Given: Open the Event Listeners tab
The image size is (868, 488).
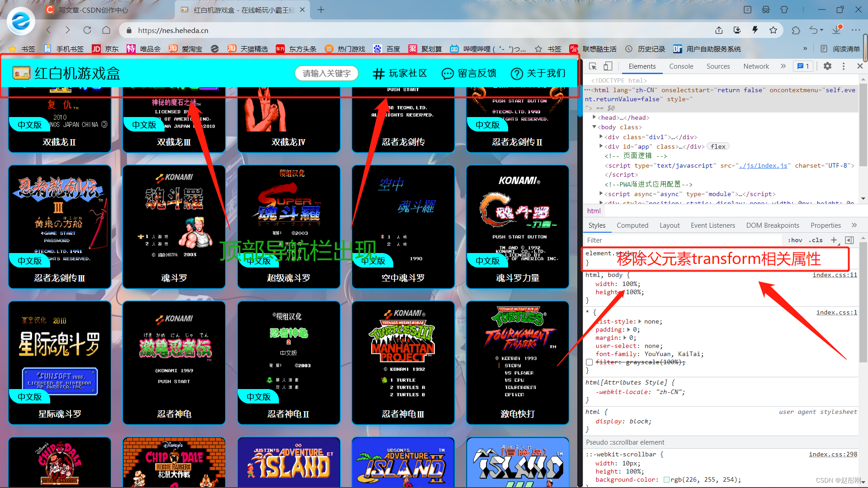Looking at the screenshot, I should point(712,225).
